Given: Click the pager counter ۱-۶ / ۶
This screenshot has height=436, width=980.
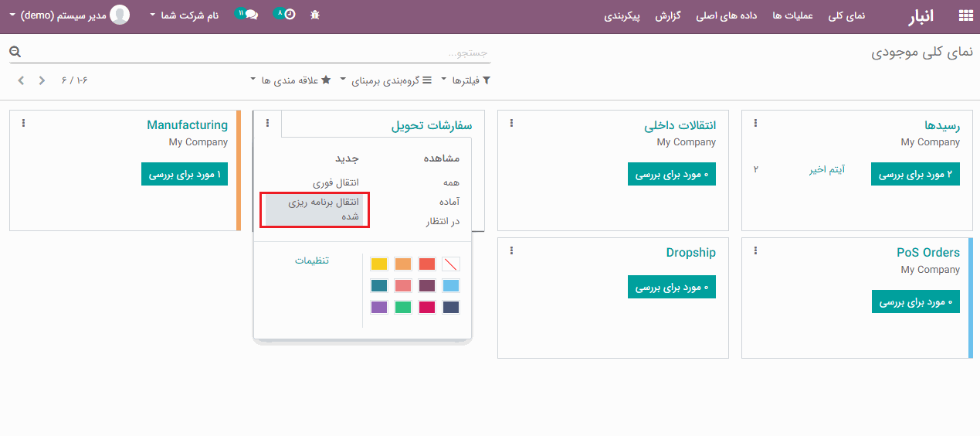Looking at the screenshot, I should click(x=75, y=80).
